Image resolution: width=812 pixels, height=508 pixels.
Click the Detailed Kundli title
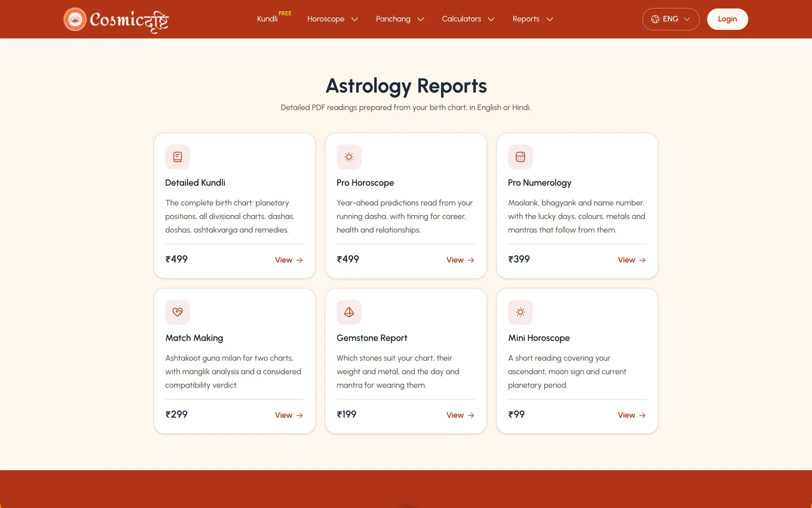pos(195,183)
